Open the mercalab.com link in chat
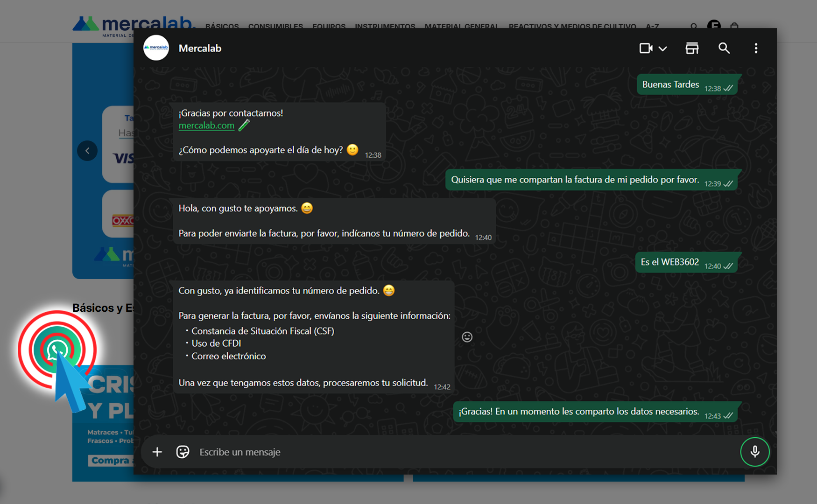Image resolution: width=817 pixels, height=504 pixels. tap(206, 125)
